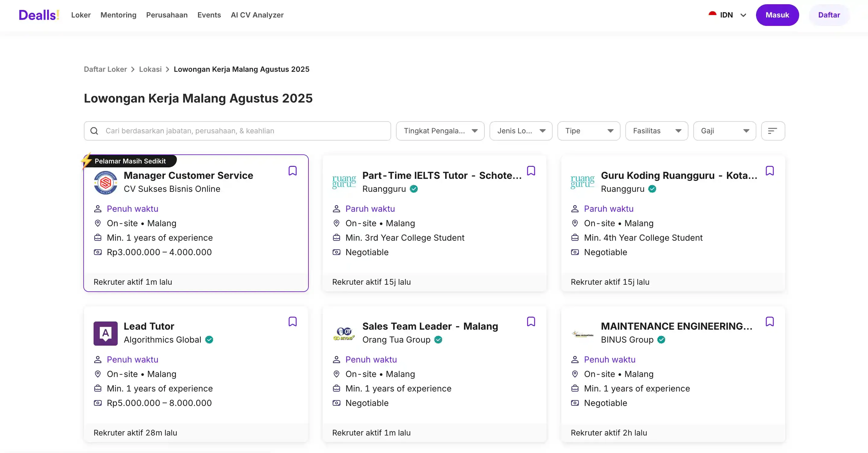Click verified badge on IELTS Tutor Ruangguru
Image resolution: width=868 pixels, height=453 pixels.
(414, 188)
